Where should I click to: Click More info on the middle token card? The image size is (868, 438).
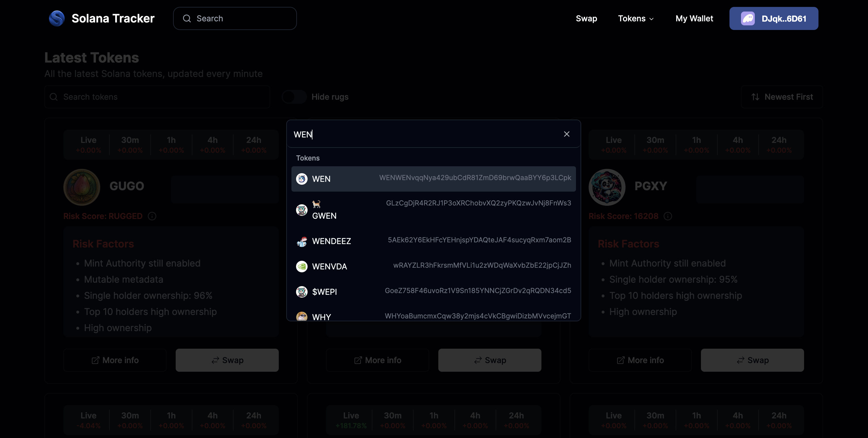377,360
